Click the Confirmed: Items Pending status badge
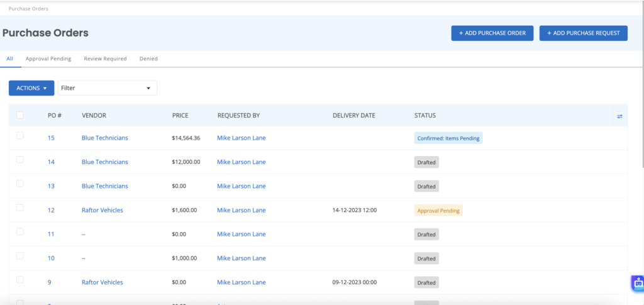This screenshot has width=644, height=305. tap(448, 138)
